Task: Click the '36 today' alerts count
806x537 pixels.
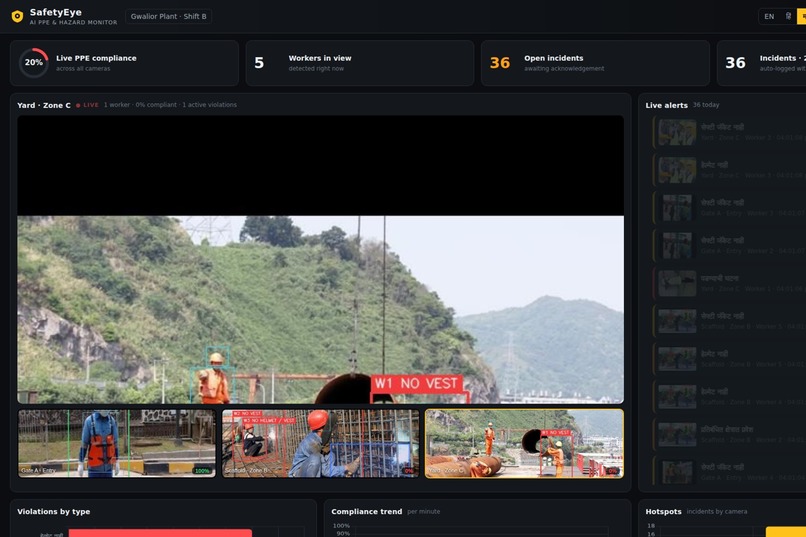Action: [x=706, y=105]
